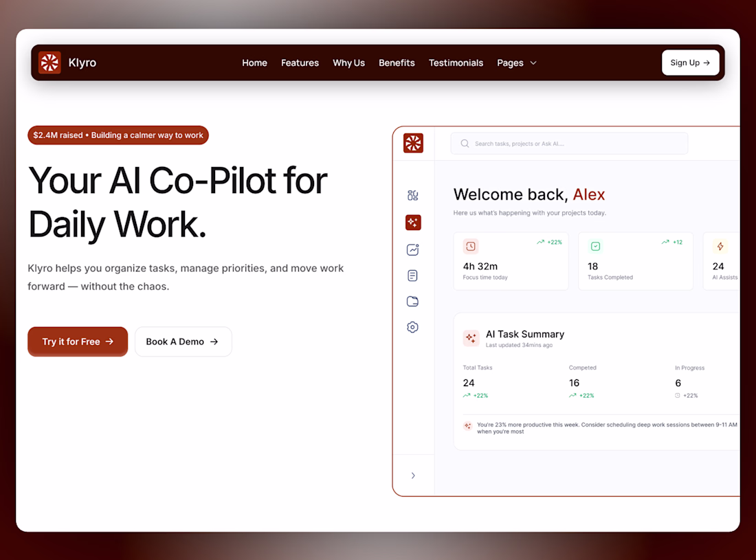Click the Klyro logo icon in the navbar
756x560 pixels.
[x=49, y=63]
